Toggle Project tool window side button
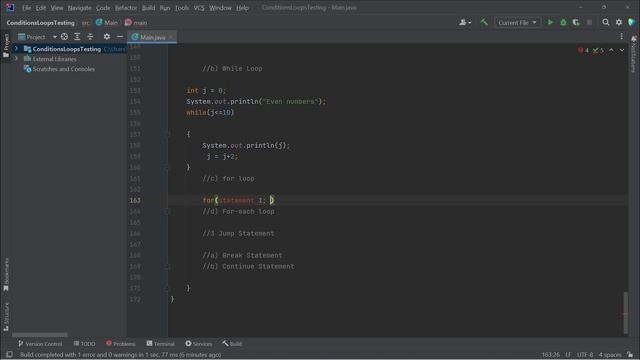 pyautogui.click(x=6, y=45)
